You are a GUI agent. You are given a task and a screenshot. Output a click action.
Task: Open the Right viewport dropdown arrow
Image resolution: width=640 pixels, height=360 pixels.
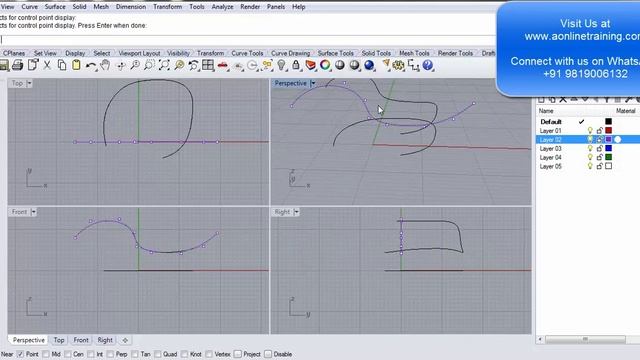[296, 212]
